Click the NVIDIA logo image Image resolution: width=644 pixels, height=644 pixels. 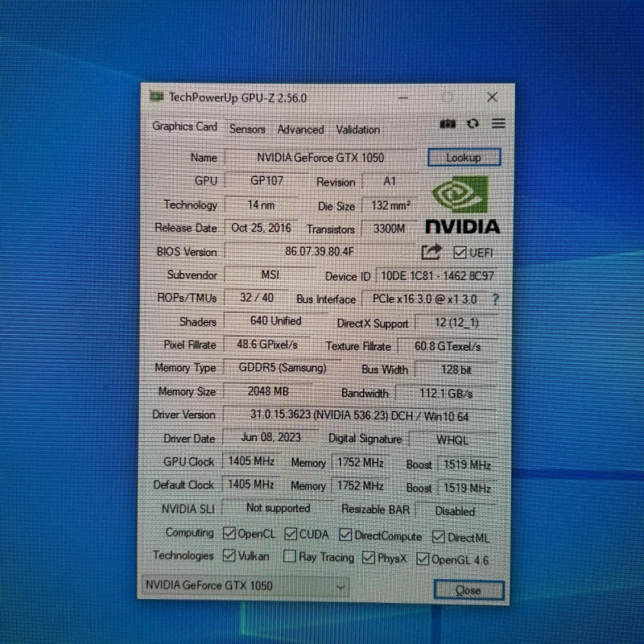point(463,205)
